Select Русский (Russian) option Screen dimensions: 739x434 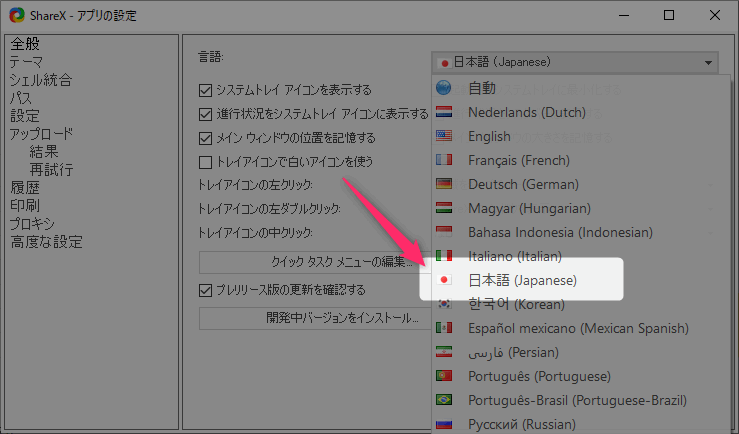pos(582,424)
